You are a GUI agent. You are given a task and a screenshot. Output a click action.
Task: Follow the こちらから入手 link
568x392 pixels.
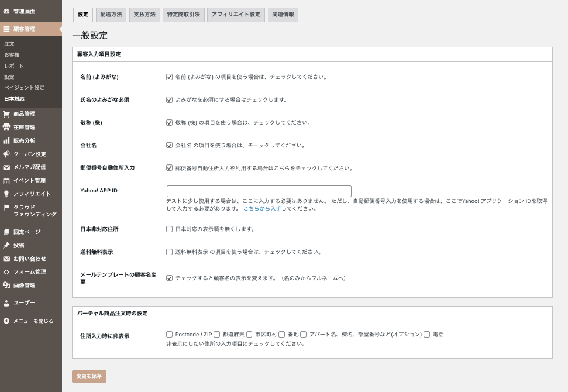pos(262,208)
